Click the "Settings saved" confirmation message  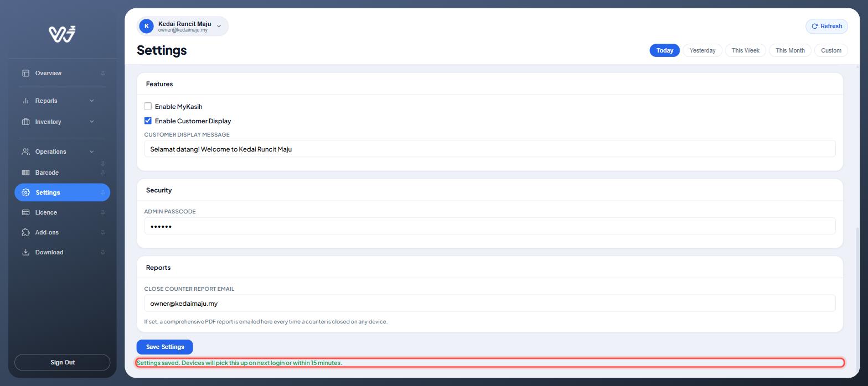tap(239, 363)
